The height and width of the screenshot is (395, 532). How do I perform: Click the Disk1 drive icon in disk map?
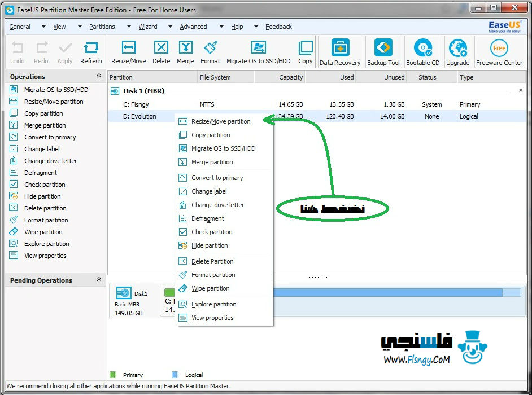(x=124, y=293)
